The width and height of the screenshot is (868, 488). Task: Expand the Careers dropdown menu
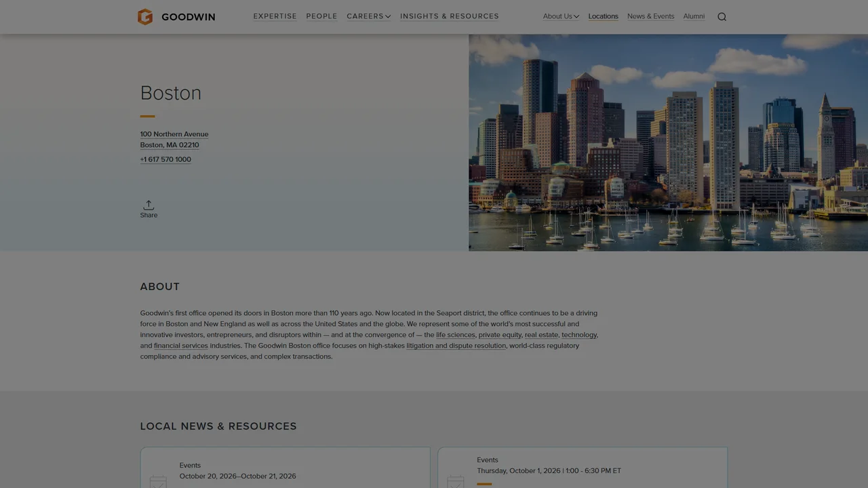[x=368, y=16]
